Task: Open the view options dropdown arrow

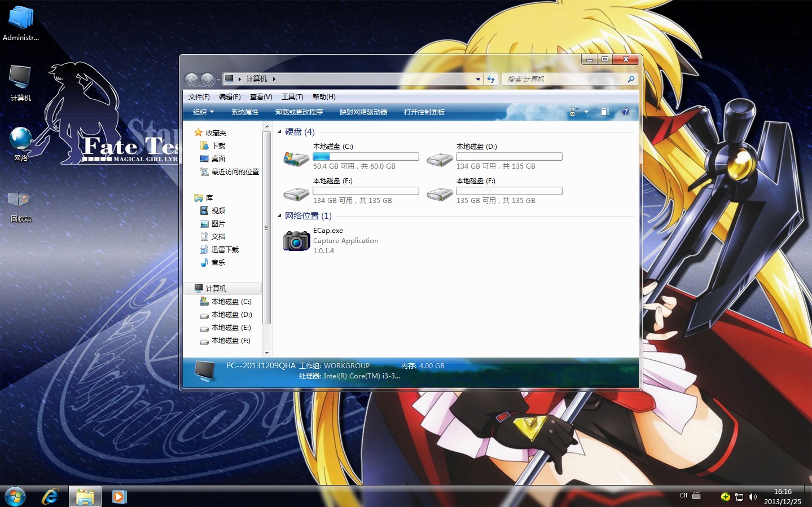Action: click(586, 112)
